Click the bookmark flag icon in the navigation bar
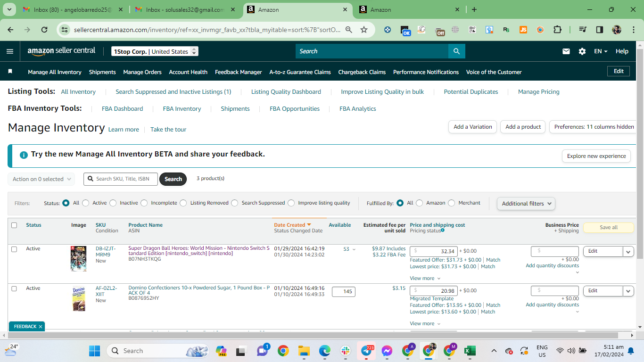Image resolution: width=644 pixels, height=362 pixels. (10, 72)
